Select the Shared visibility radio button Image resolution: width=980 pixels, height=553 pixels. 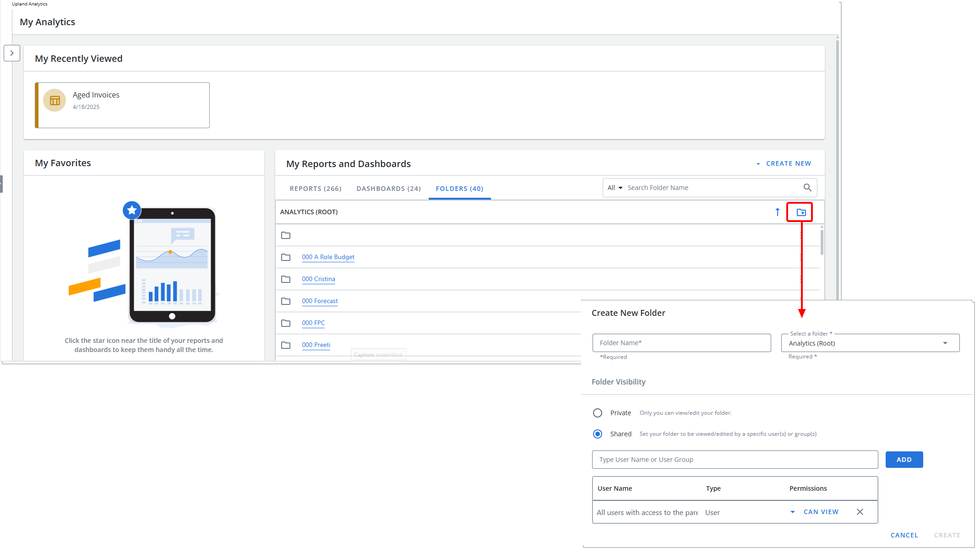[598, 434]
